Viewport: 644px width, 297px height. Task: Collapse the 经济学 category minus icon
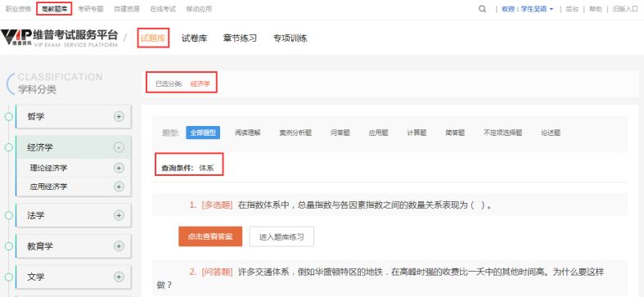tap(119, 147)
